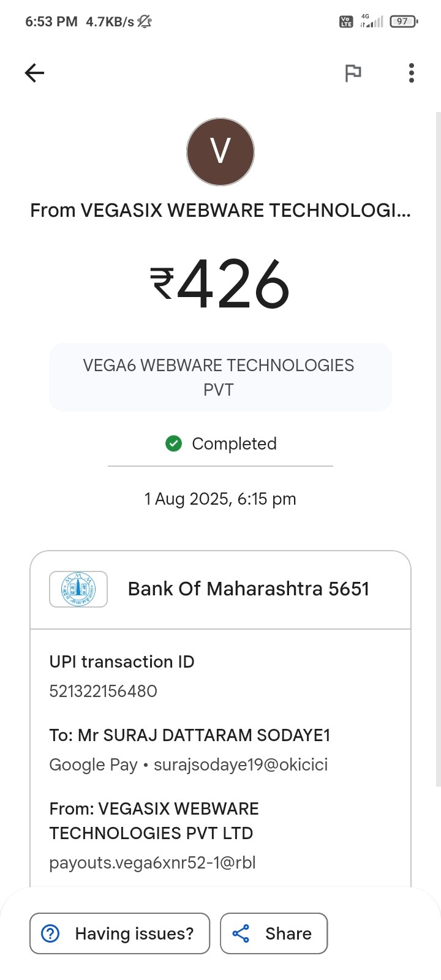441x980 pixels.
Task: Tap the payouts.vega6xnr52-1@rbl UPI address
Action: [x=153, y=862]
